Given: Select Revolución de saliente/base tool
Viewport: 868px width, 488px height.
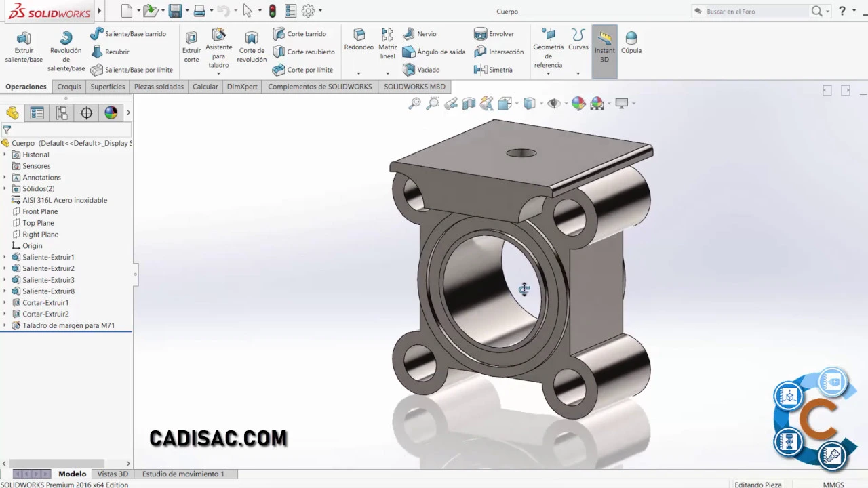Looking at the screenshot, I should (66, 52).
